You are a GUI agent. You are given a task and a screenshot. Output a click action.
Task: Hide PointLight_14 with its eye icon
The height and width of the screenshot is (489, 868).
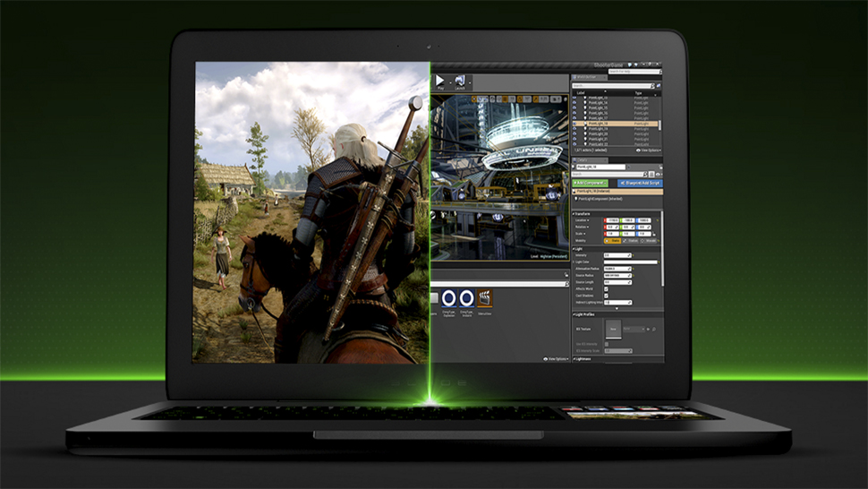(x=574, y=102)
